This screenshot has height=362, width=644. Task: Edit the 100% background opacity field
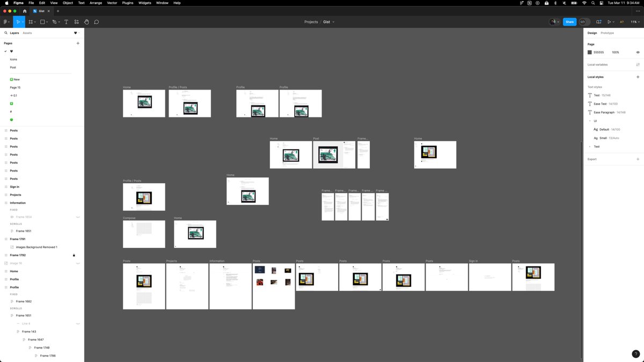[616, 52]
